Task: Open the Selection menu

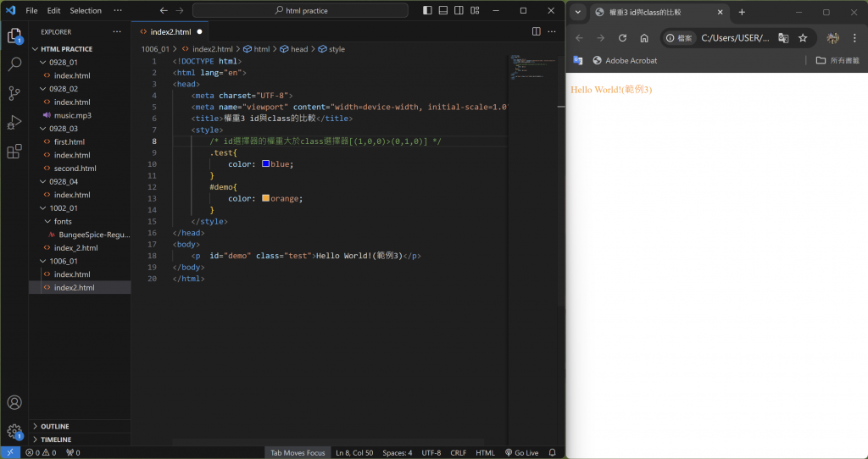Action: click(86, 10)
